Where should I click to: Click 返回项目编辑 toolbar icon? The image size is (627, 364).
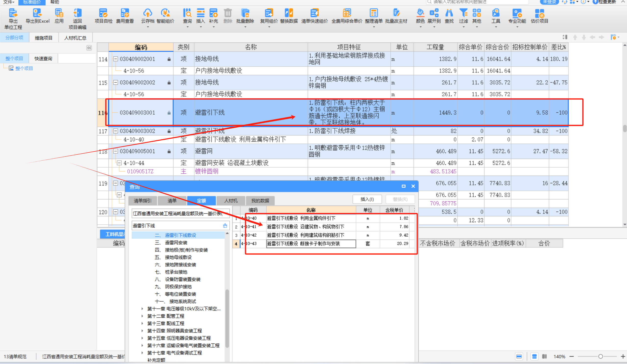(x=77, y=12)
